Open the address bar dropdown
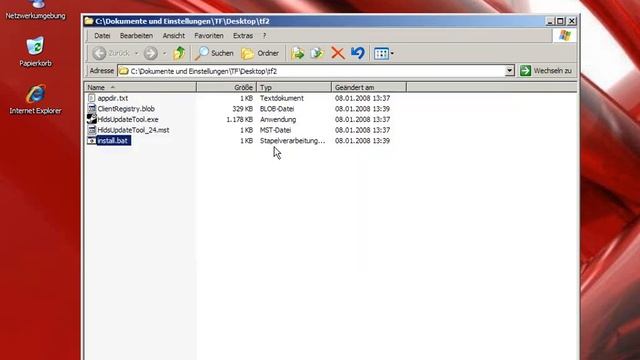Screen dimensions: 640x360 click(x=509, y=71)
